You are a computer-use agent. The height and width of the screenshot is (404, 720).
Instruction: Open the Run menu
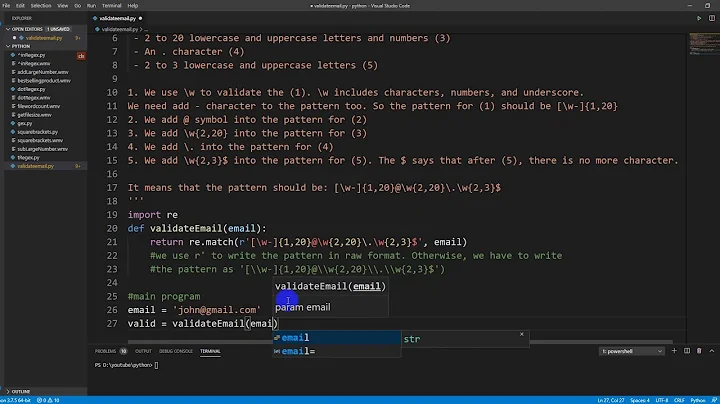(x=91, y=6)
